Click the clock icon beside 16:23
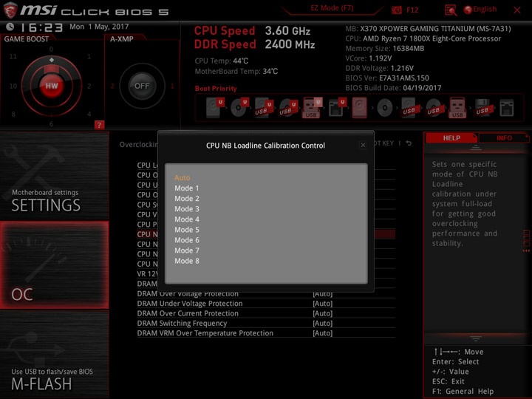Viewport: 532px width, 399px height. click(10, 27)
